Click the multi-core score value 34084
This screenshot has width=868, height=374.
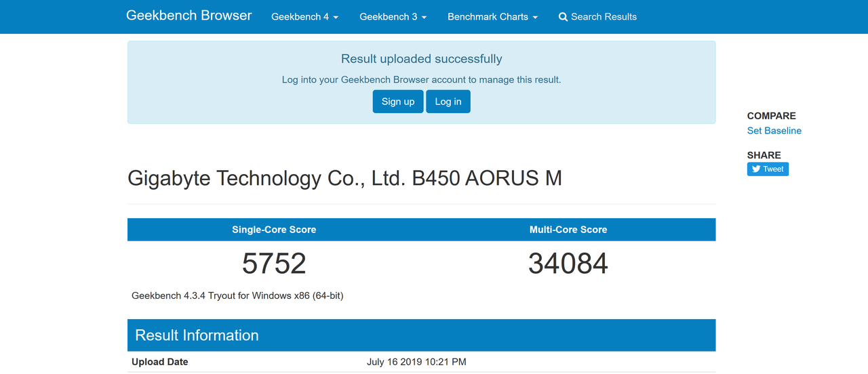coord(568,264)
